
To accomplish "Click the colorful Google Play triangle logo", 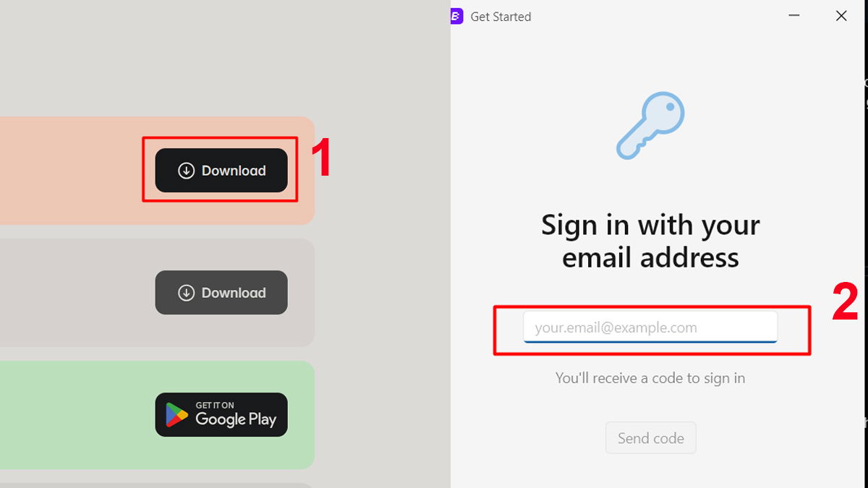I will pyautogui.click(x=176, y=415).
